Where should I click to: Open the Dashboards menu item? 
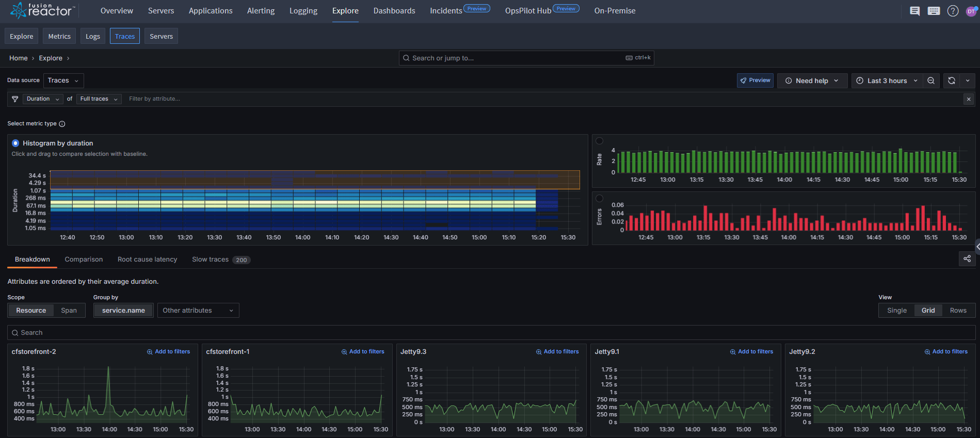pyautogui.click(x=394, y=11)
